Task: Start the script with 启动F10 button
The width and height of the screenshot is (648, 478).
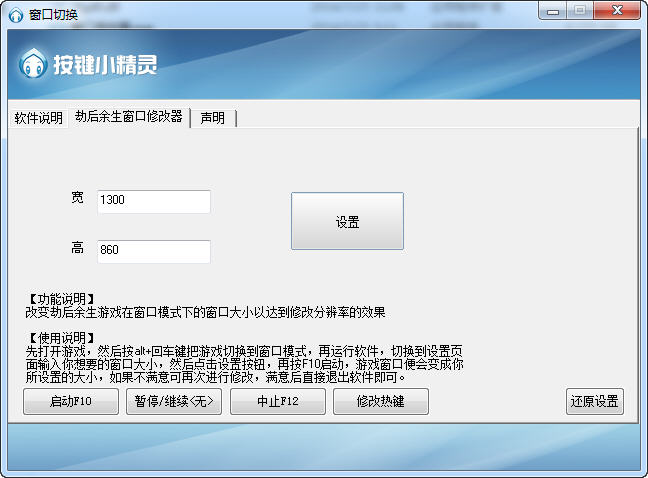Action: pyautogui.click(x=70, y=401)
